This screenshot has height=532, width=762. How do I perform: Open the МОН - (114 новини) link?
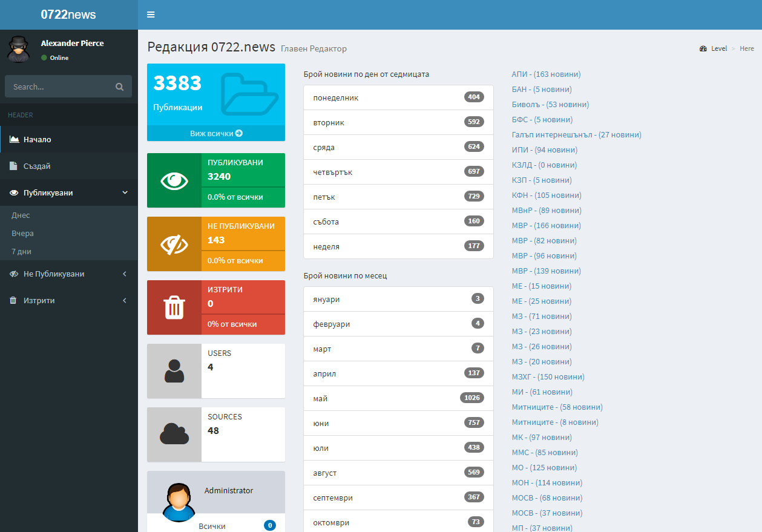547,482
